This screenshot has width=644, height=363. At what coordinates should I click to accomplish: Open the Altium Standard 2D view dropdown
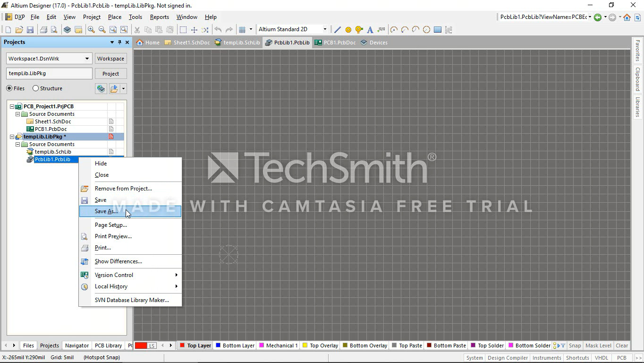click(325, 29)
